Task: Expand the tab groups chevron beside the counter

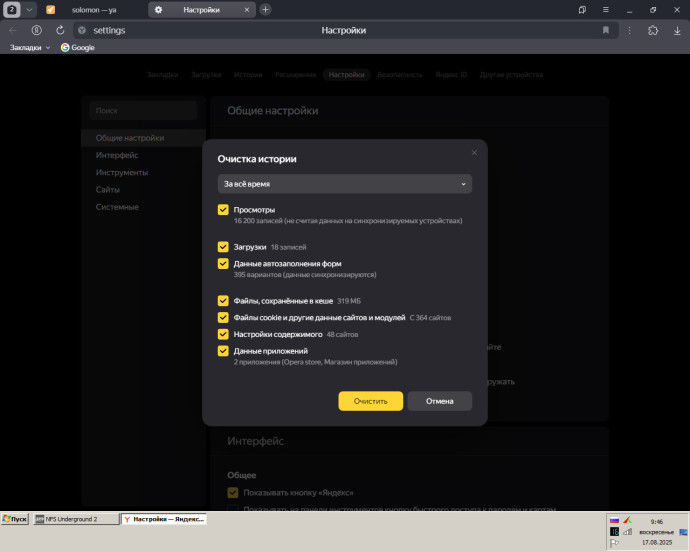Action: (29, 10)
